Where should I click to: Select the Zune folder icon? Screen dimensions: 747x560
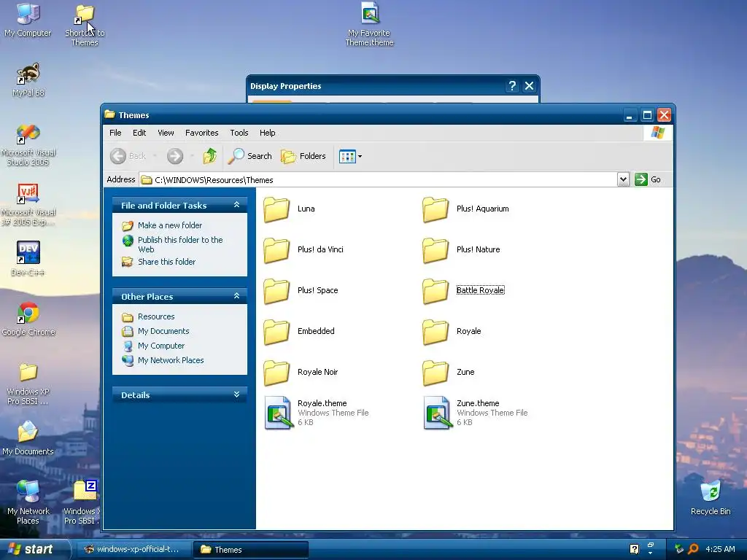click(x=436, y=373)
